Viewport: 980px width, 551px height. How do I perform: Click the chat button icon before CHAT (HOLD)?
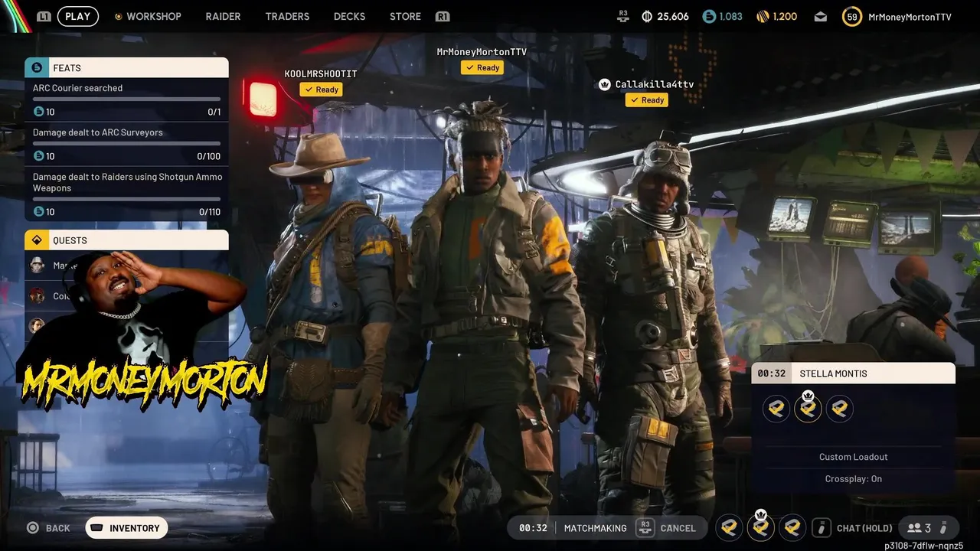point(822,527)
